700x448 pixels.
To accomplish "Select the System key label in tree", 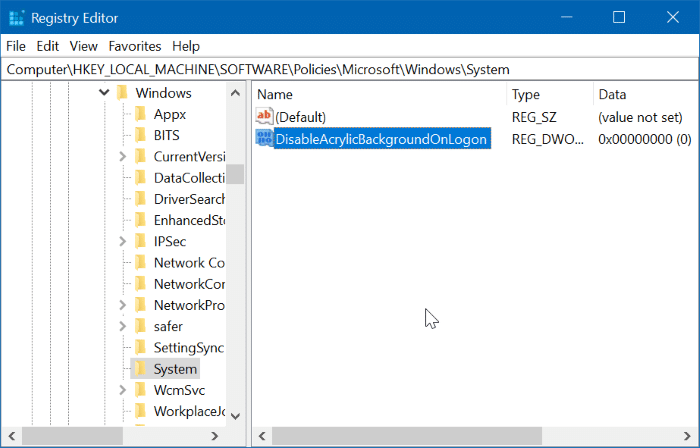I will pyautogui.click(x=175, y=369).
